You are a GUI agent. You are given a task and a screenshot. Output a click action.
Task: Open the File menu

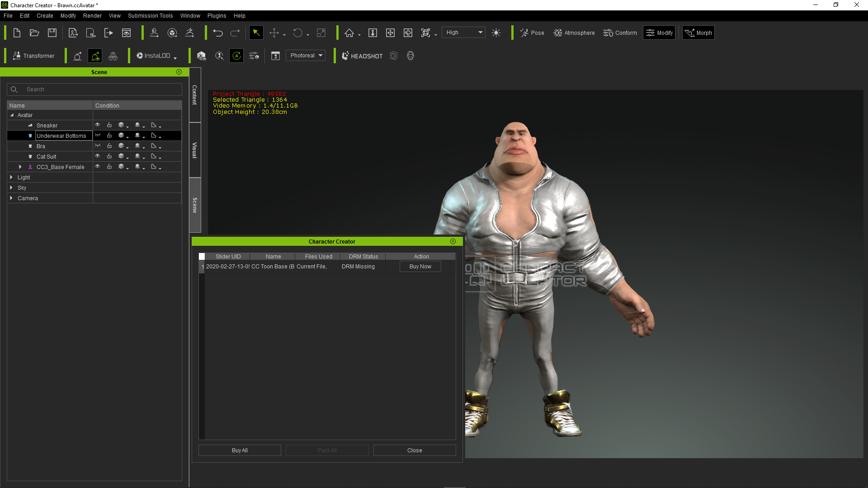point(8,16)
